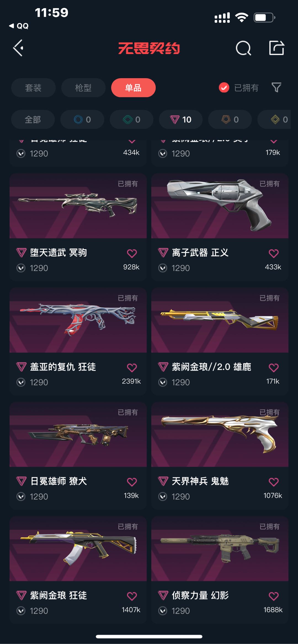Tap the share icon in header
The width and height of the screenshot is (298, 644).
pyautogui.click(x=277, y=48)
